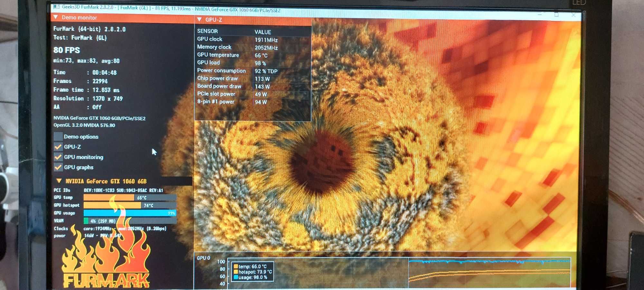Click the Frames '22994' value
The width and height of the screenshot is (644, 290).
tap(100, 81)
